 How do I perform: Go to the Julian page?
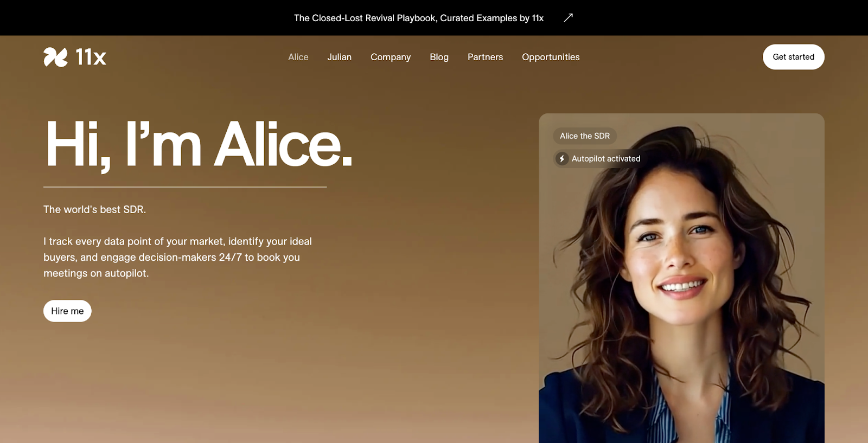pos(340,57)
